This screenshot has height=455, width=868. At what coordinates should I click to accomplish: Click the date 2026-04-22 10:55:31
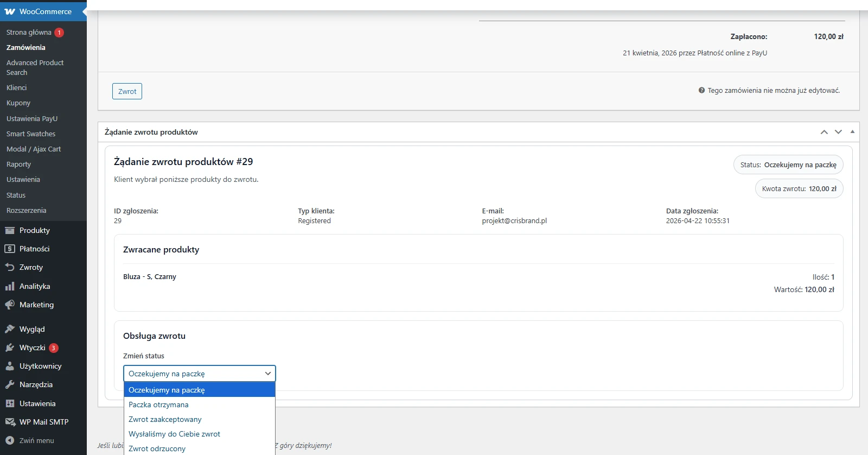[698, 221]
